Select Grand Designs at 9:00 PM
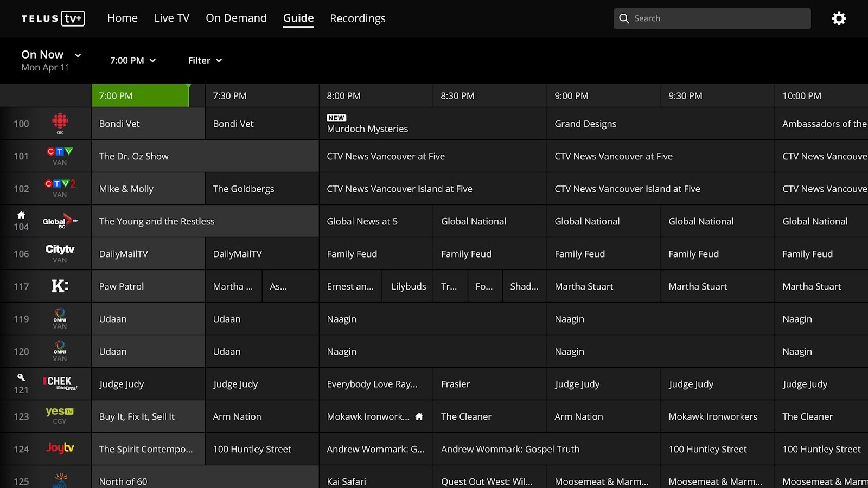Image resolution: width=868 pixels, height=488 pixels. pos(661,124)
